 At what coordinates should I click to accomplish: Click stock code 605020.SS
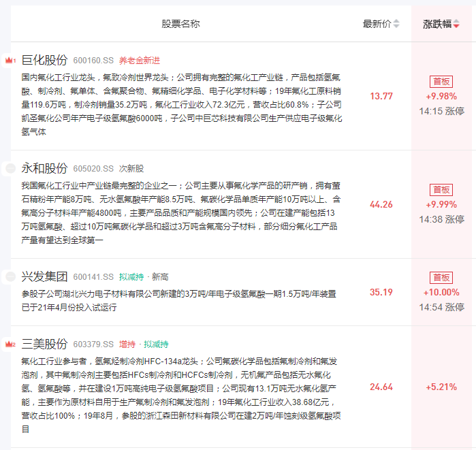point(93,169)
